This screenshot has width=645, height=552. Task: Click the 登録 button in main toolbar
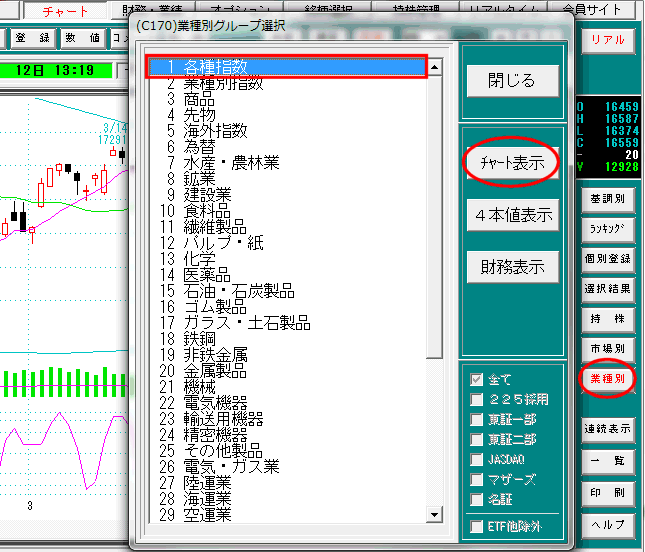click(x=32, y=38)
